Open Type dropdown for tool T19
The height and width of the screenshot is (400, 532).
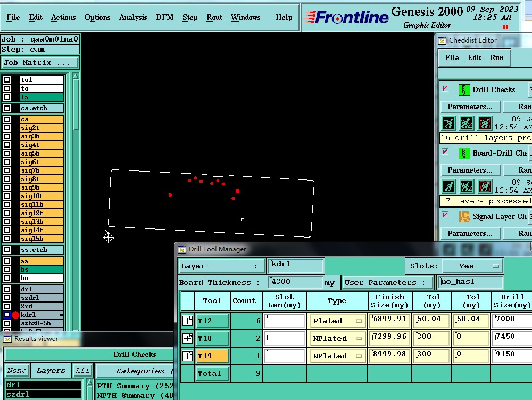coord(337,356)
